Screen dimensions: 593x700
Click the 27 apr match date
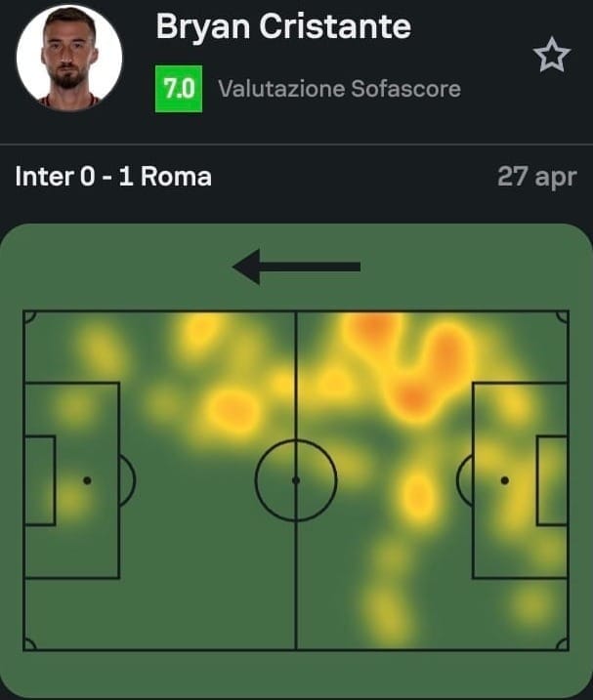(537, 177)
